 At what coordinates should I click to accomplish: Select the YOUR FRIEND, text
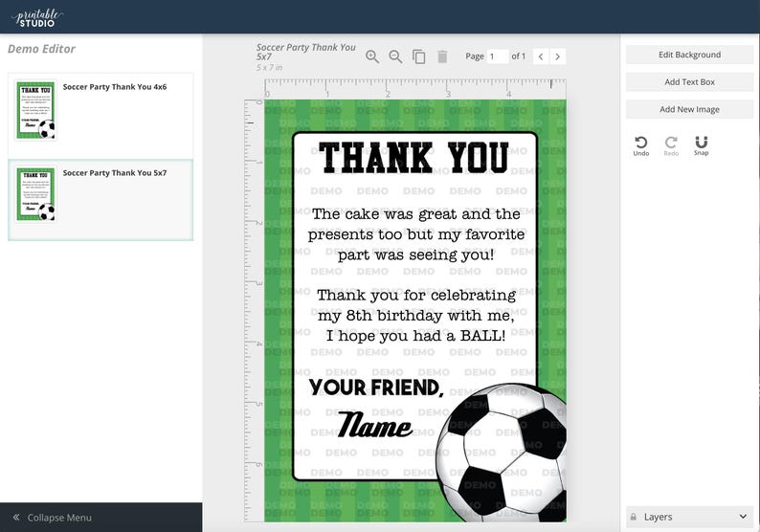point(376,388)
